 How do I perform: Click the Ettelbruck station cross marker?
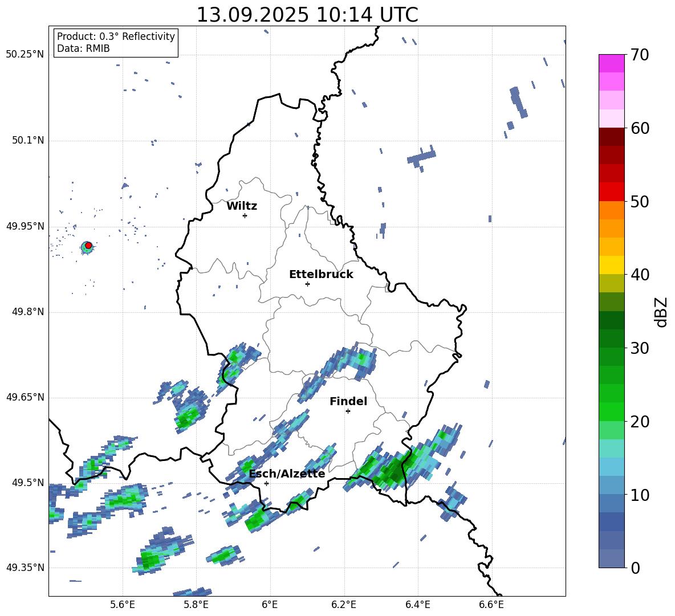click(x=307, y=284)
